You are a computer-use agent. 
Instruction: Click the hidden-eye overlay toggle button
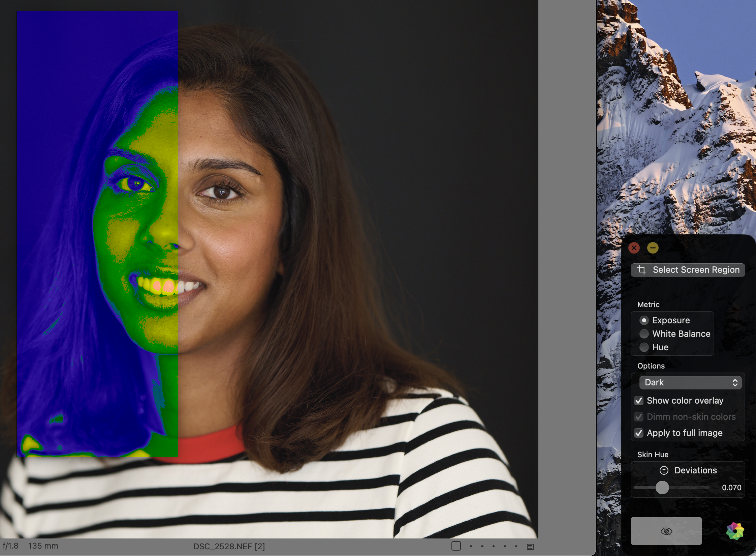click(x=666, y=531)
